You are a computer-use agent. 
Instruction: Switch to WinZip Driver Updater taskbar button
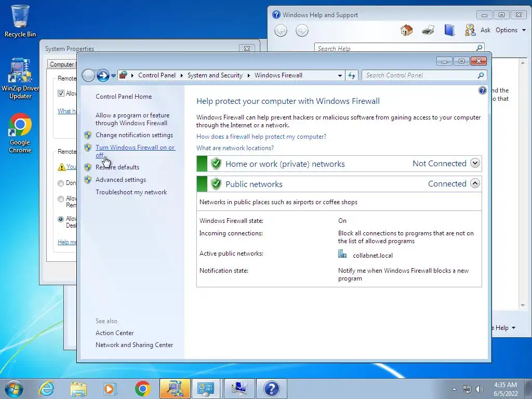click(x=175, y=389)
